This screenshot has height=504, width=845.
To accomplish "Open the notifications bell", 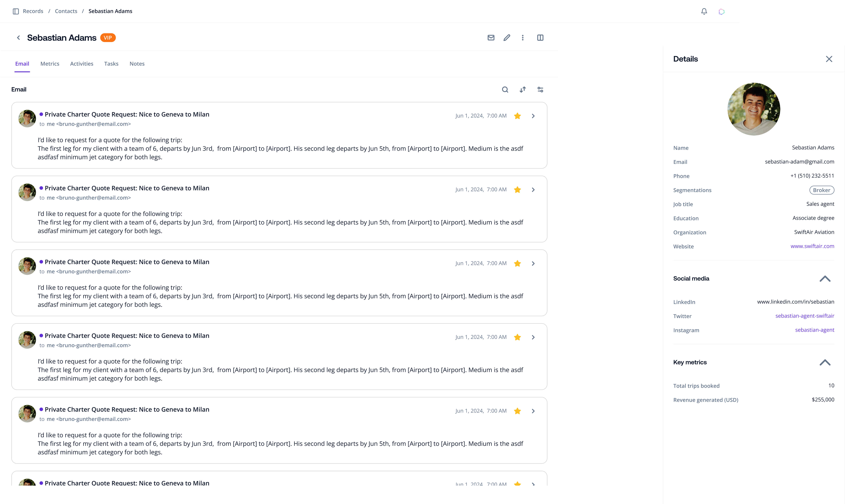I will tap(704, 11).
